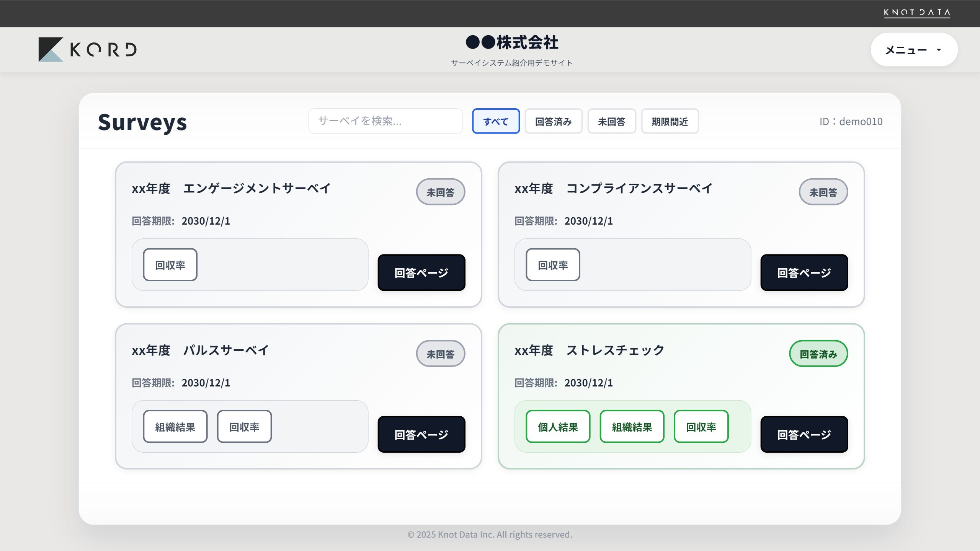Open 個人結果 for ストレスチェック
The image size is (980, 551).
[x=558, y=426]
